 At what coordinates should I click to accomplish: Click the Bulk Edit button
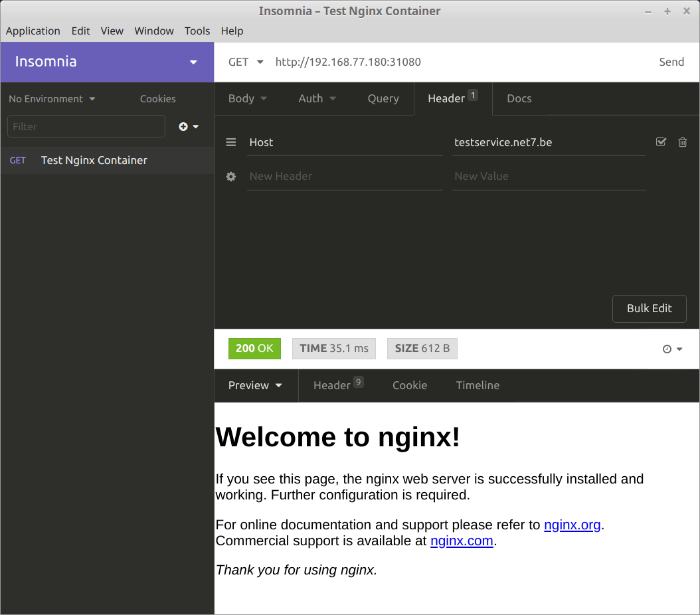(649, 308)
